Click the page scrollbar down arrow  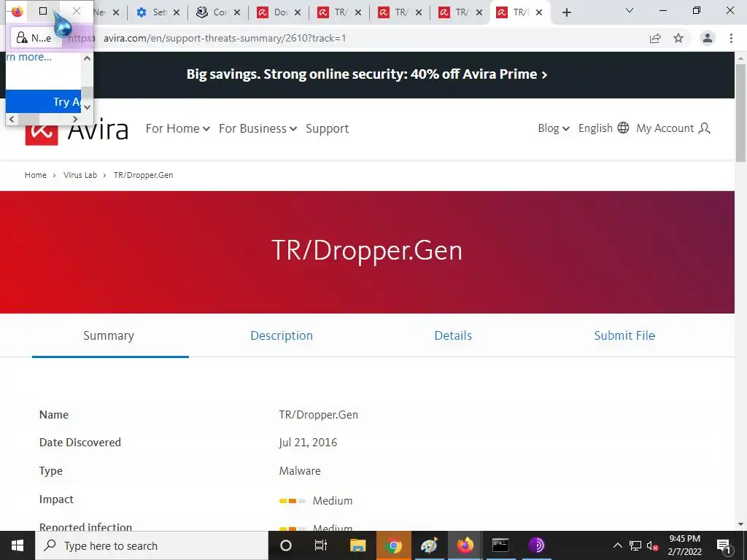click(x=741, y=525)
